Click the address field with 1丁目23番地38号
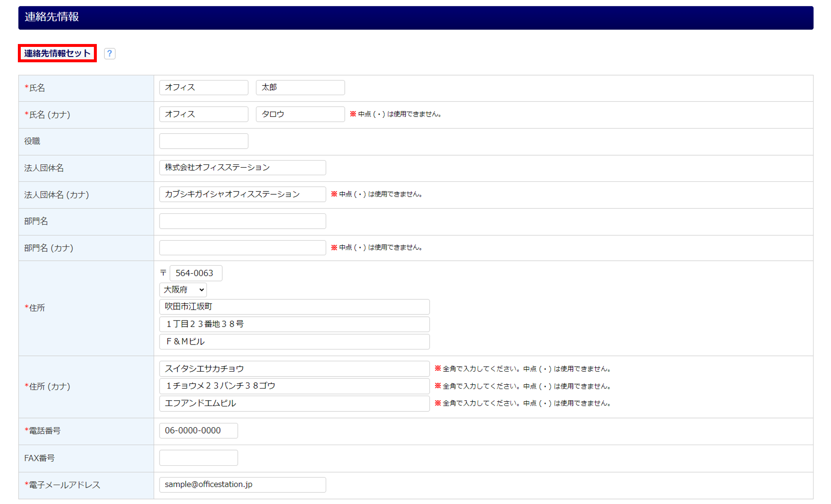 (x=294, y=324)
